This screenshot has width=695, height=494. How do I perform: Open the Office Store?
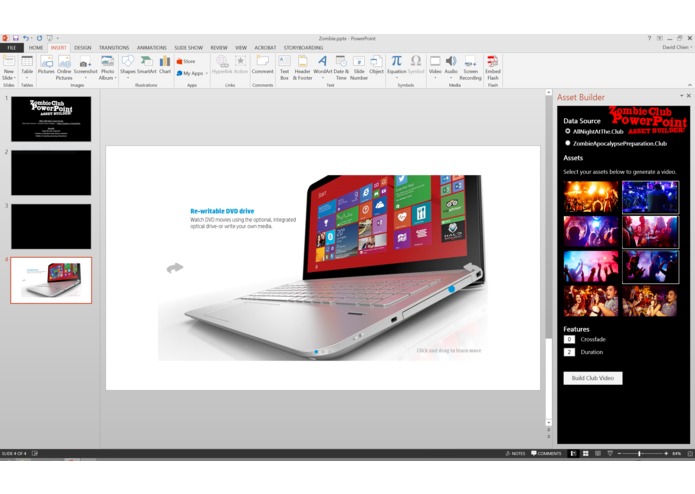tap(186, 62)
